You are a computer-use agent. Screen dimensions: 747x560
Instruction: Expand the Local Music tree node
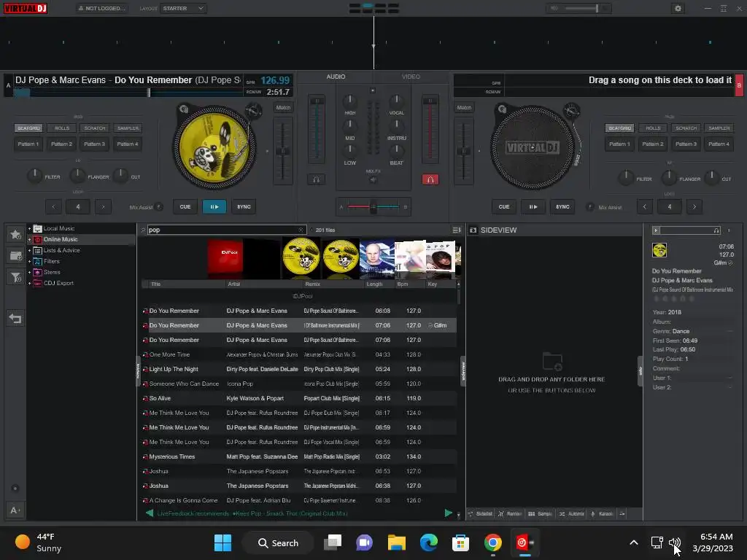(29, 228)
